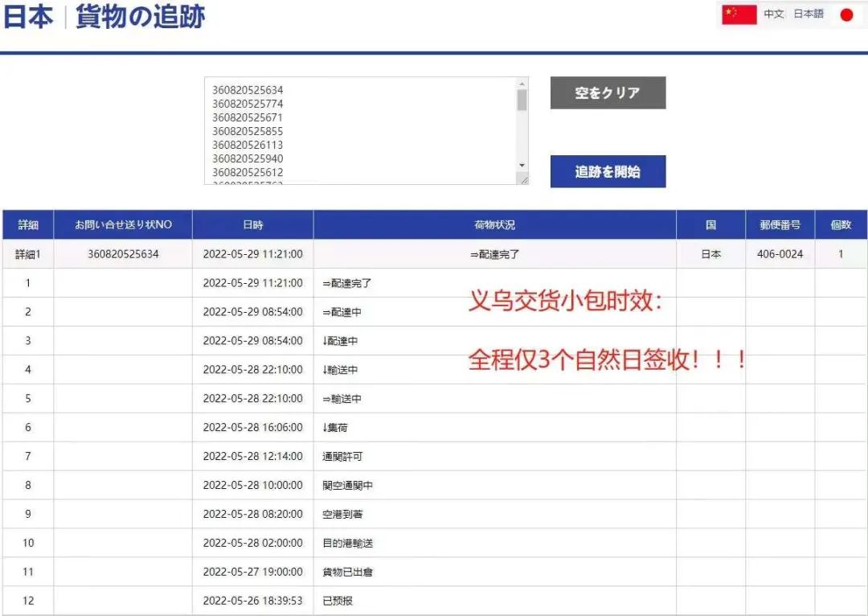This screenshot has height=616, width=868.
Task: Click waybill number 360820525634 in table
Action: 123,253
